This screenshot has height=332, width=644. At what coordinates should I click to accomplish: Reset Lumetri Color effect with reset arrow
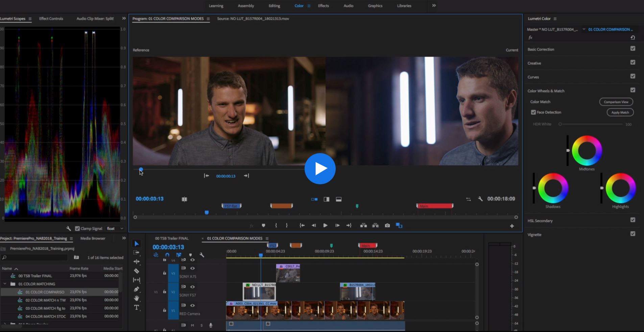point(633,38)
